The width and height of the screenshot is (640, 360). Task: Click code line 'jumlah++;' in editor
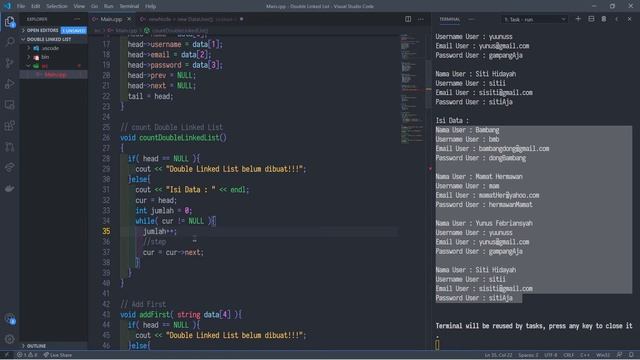(x=160, y=231)
